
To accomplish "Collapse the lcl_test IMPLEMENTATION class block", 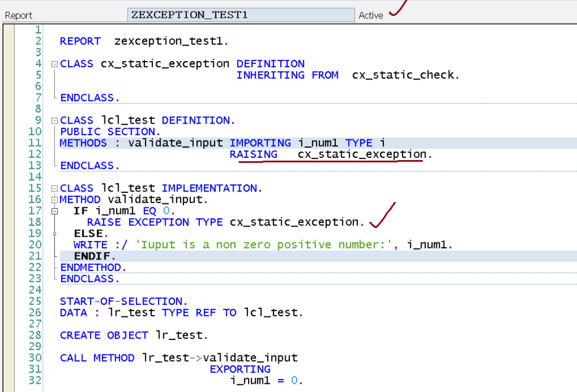I will point(54,188).
